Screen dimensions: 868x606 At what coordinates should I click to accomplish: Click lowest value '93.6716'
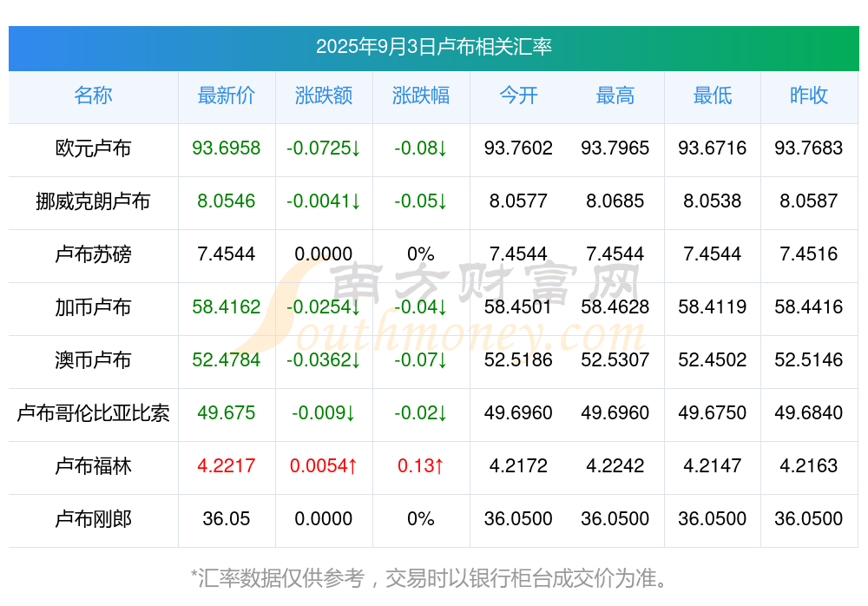[x=713, y=148]
